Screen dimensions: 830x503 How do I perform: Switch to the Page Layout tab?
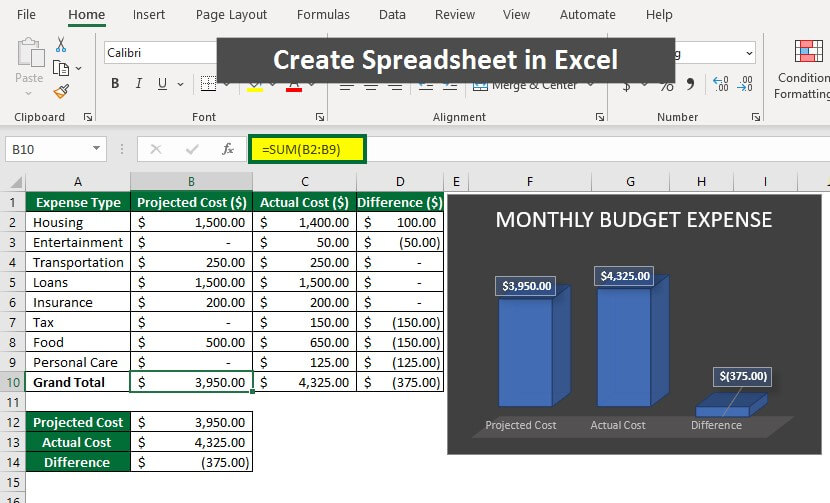point(231,15)
